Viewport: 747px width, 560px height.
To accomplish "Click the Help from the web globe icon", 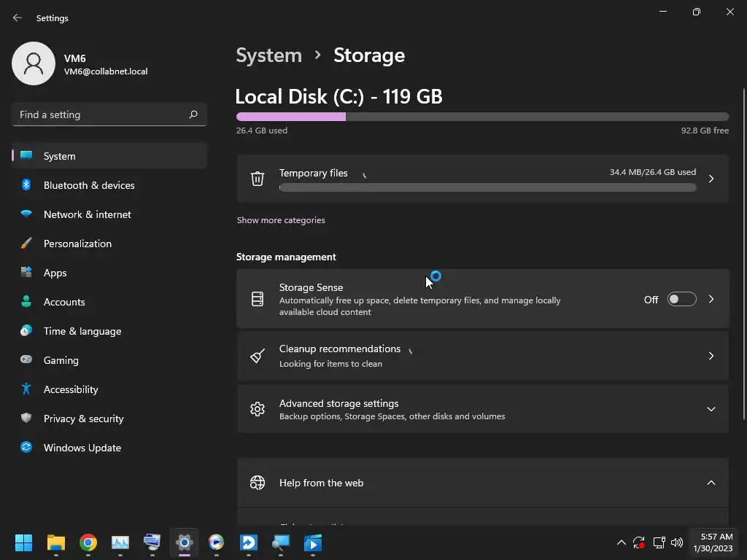I will point(258,483).
